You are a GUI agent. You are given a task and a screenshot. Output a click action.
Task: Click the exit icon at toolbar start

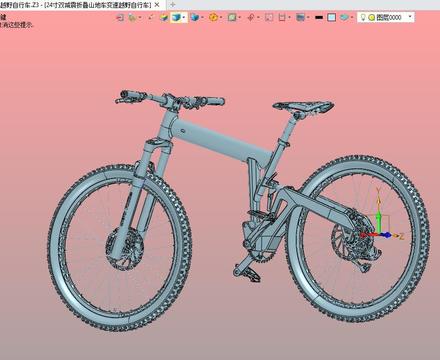[x=119, y=17]
